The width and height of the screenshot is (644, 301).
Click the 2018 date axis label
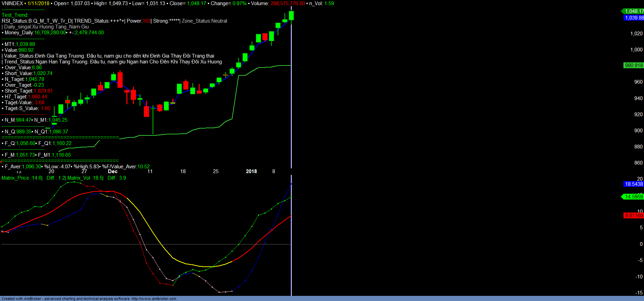[251, 171]
